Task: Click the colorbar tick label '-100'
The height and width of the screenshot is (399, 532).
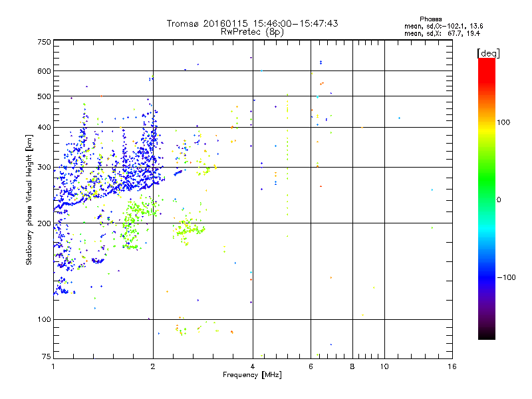Action: (x=506, y=277)
